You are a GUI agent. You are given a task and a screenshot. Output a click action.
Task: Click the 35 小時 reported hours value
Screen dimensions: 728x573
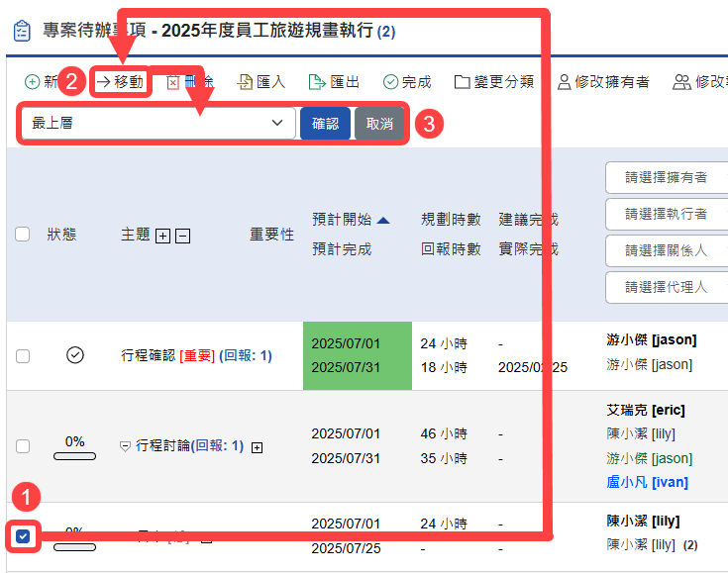coord(444,458)
